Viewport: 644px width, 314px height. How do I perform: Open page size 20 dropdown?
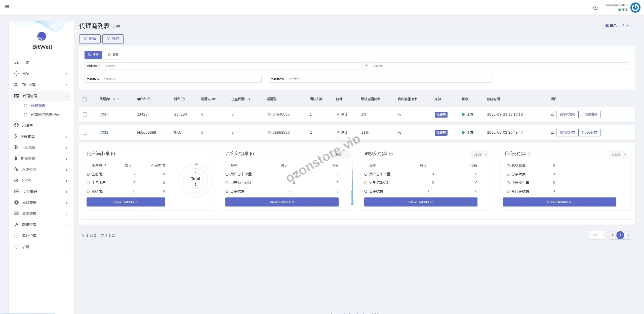(597, 235)
